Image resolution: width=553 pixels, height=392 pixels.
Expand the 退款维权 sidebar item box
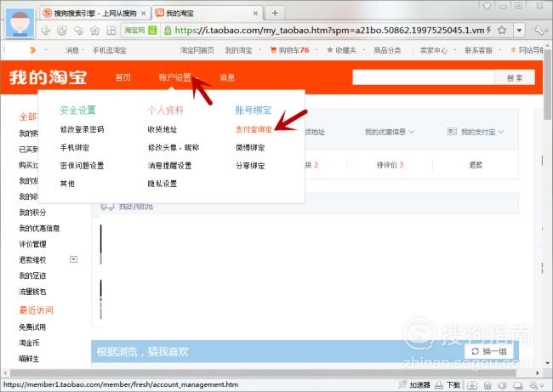pyautogui.click(x=73, y=259)
